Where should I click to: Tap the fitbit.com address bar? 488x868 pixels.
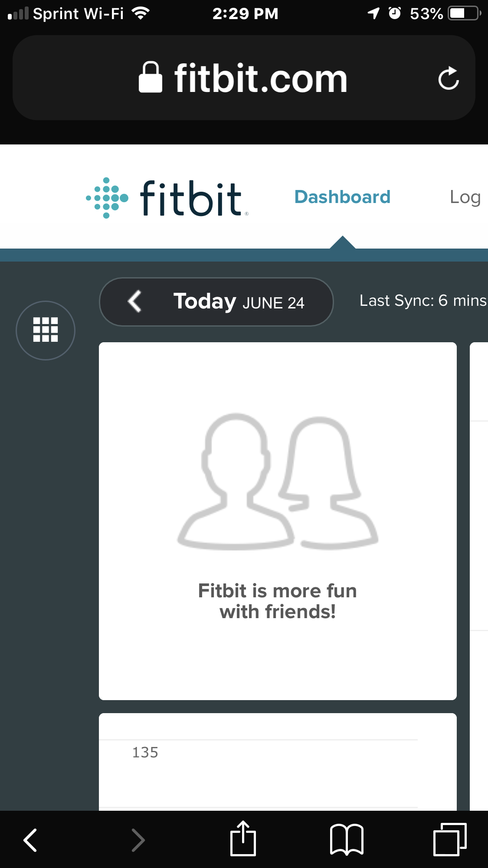[x=260, y=78]
